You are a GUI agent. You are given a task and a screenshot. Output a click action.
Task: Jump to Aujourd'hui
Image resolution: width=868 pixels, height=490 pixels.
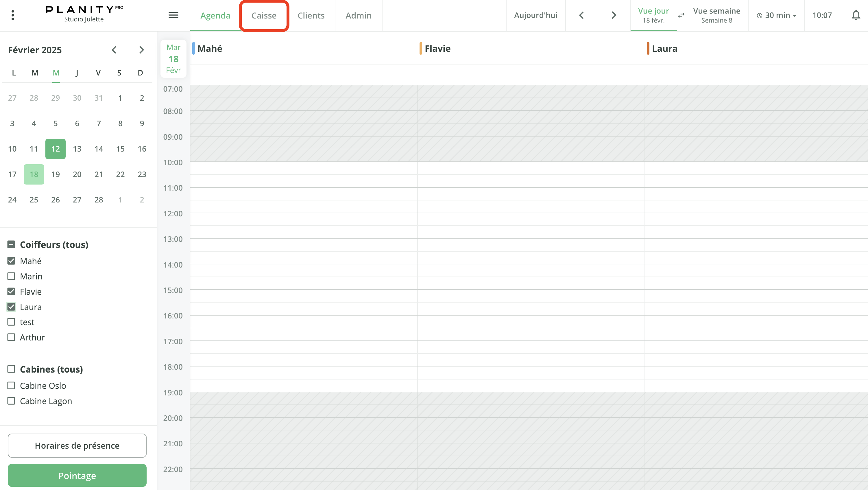click(x=535, y=15)
